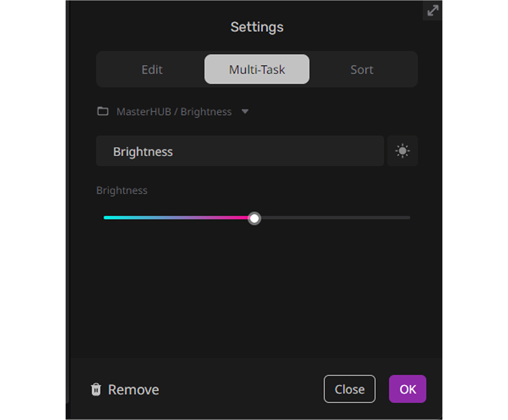Screen dimensions: 508x420
Task: Click the MasterHUB / Brightness path text
Action: (174, 112)
